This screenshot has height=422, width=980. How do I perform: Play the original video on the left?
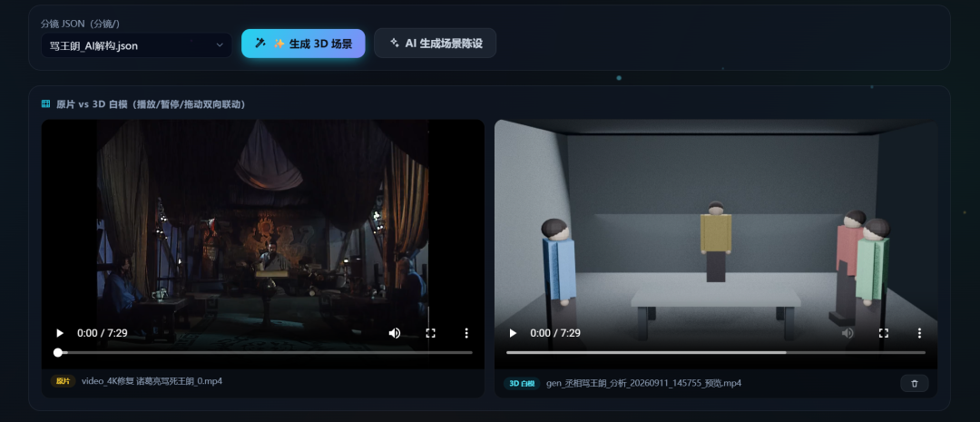tap(60, 333)
